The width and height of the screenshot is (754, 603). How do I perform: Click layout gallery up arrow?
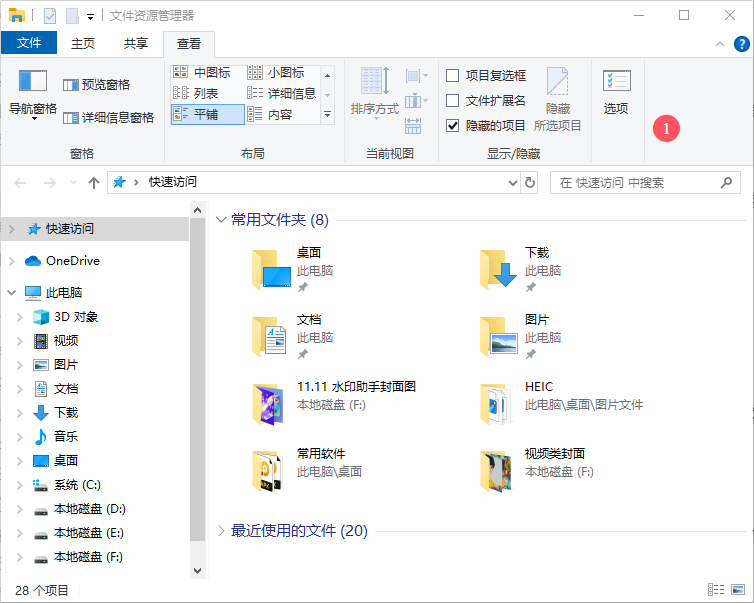point(327,75)
